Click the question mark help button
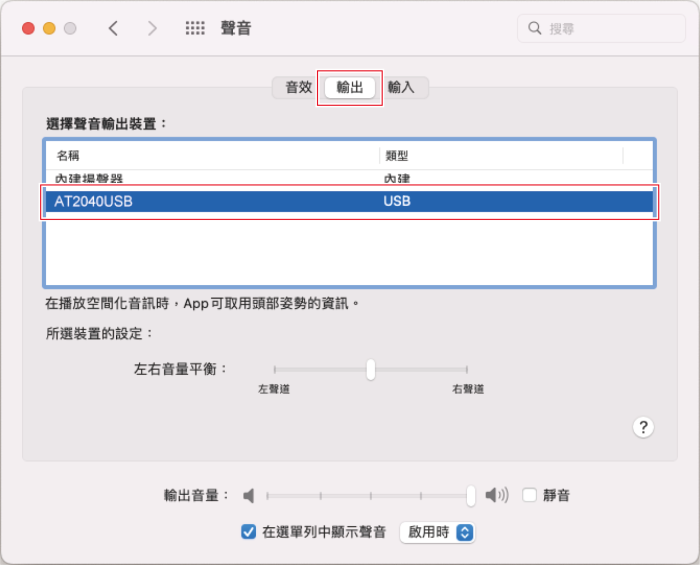The image size is (700, 565). click(644, 427)
